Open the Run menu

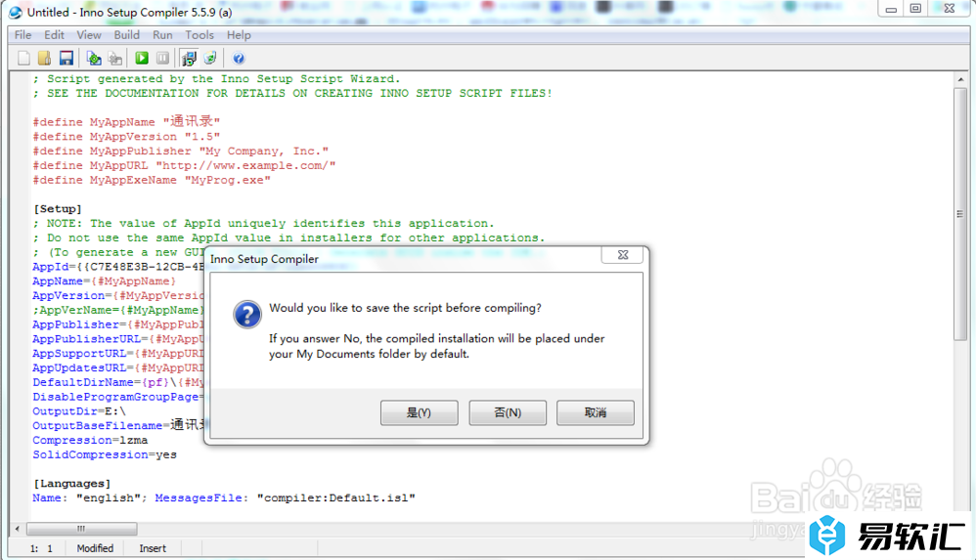(x=162, y=35)
